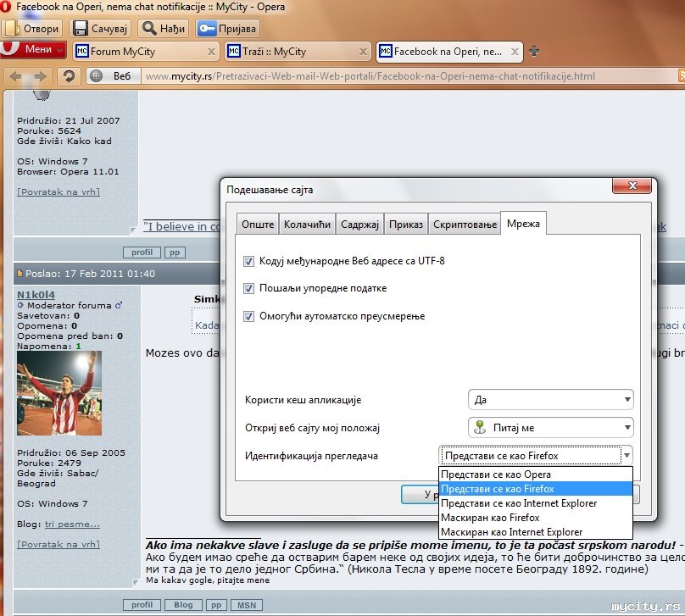685x616 pixels.
Task: Click the partly hidden У р... dialog button
Action: click(420, 494)
